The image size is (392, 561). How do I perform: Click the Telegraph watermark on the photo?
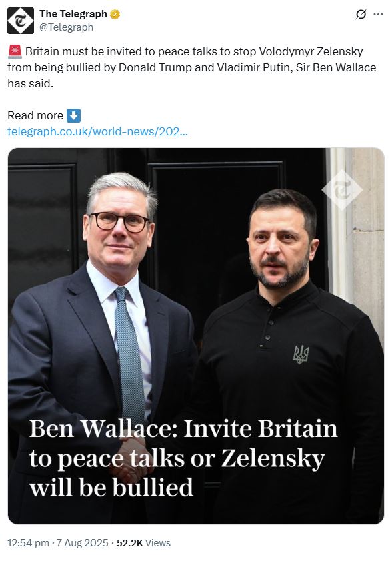pyautogui.click(x=342, y=189)
